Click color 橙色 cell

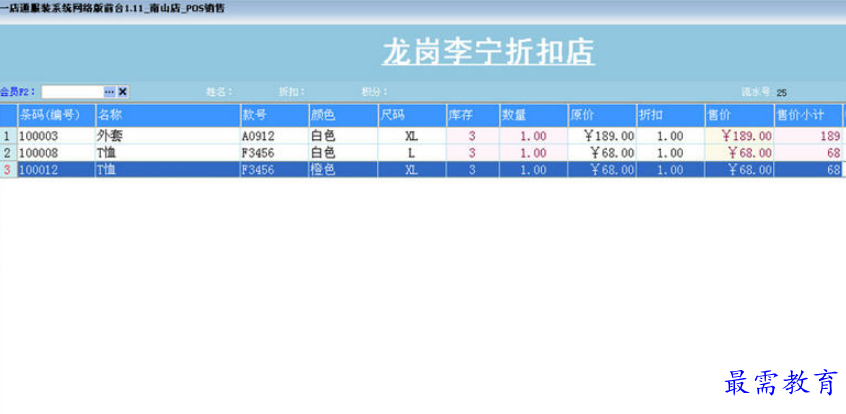(343, 169)
